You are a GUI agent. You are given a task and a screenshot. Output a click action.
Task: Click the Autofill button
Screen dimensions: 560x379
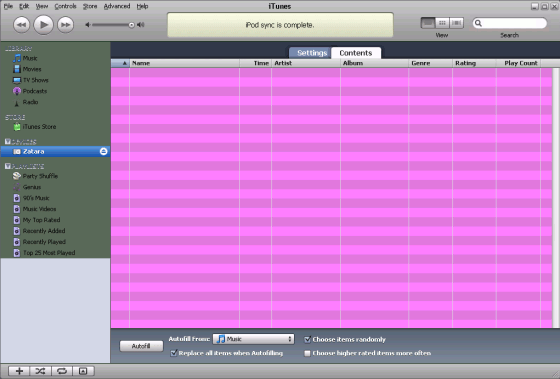click(x=141, y=346)
